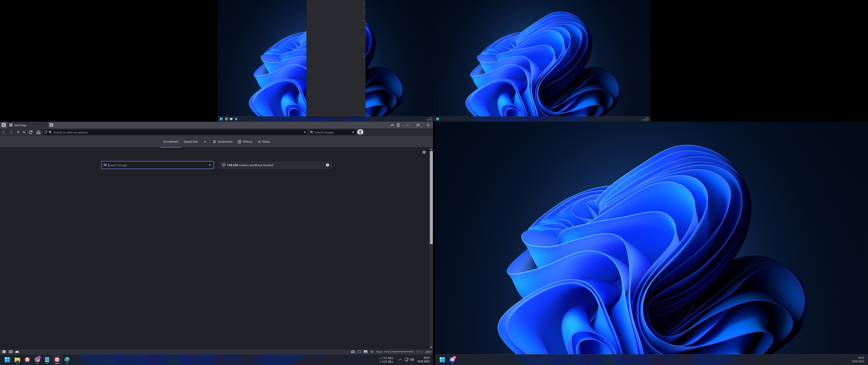Reload the current page
This screenshot has width=868, height=365.
coord(31,132)
